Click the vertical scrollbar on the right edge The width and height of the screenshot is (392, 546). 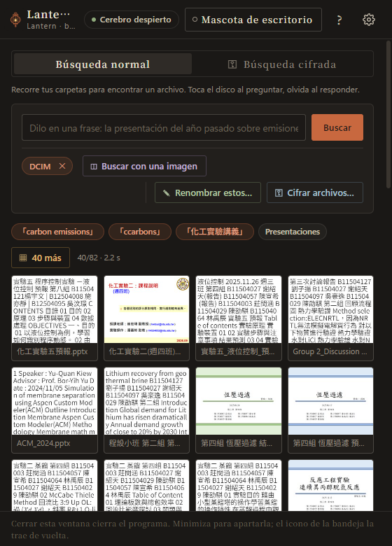point(388,115)
